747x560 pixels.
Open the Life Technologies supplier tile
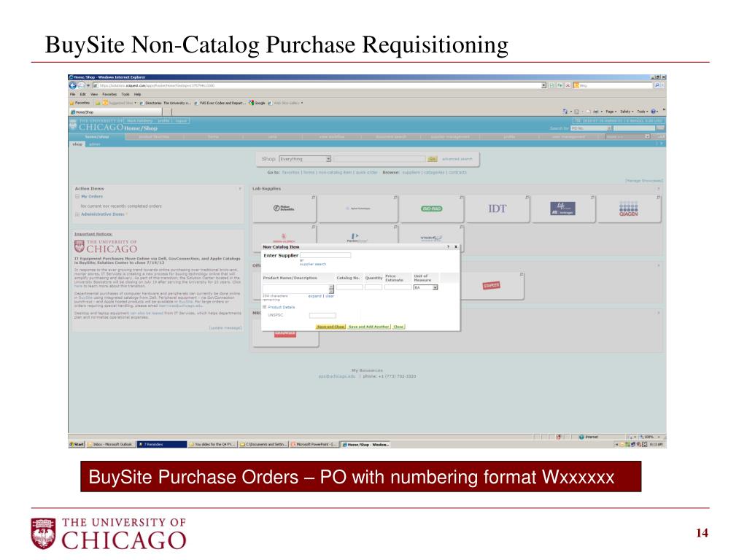tap(563, 209)
